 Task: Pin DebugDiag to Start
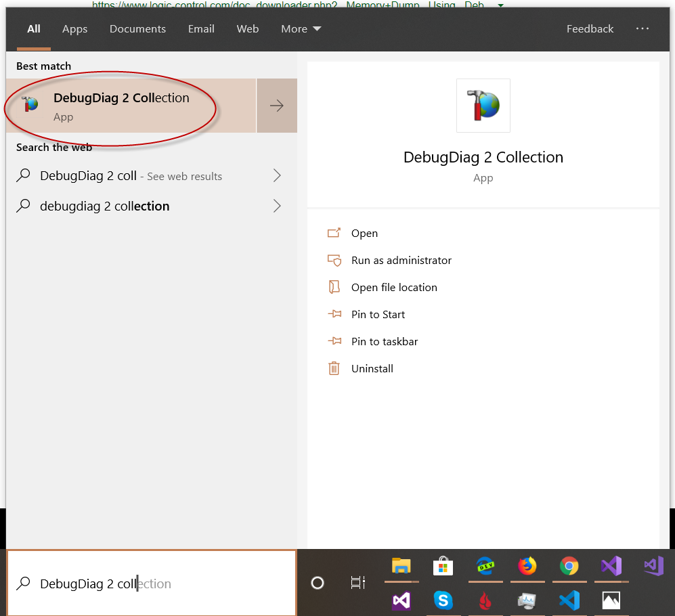coord(378,315)
